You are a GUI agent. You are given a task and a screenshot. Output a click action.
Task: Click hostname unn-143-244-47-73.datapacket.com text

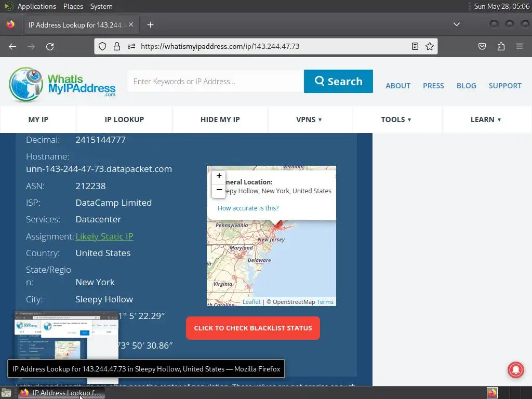[x=99, y=169]
